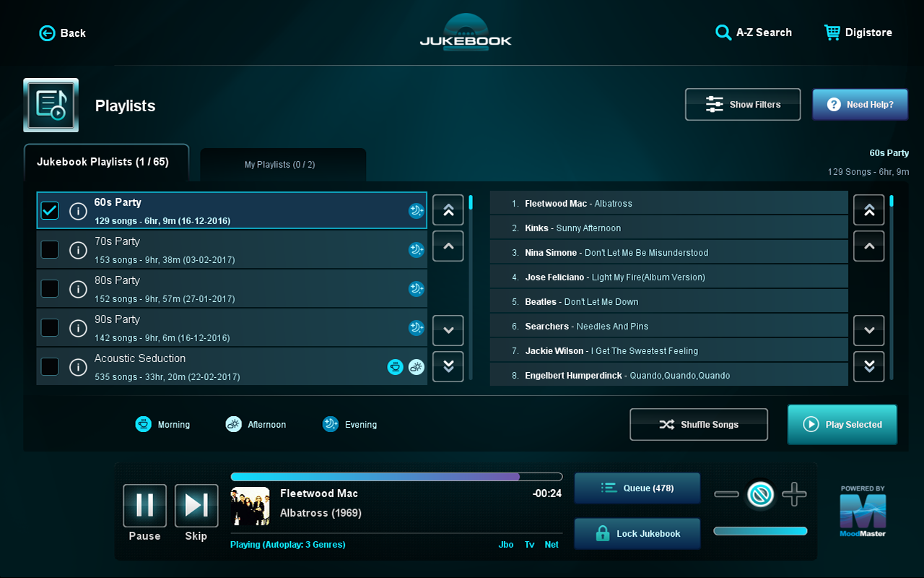Open A-Z Search
Image resolution: width=924 pixels, height=578 pixels.
pyautogui.click(x=754, y=33)
